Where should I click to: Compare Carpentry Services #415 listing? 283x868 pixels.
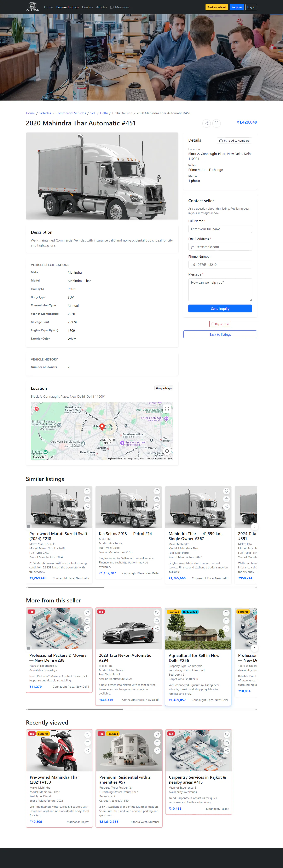tap(227, 743)
